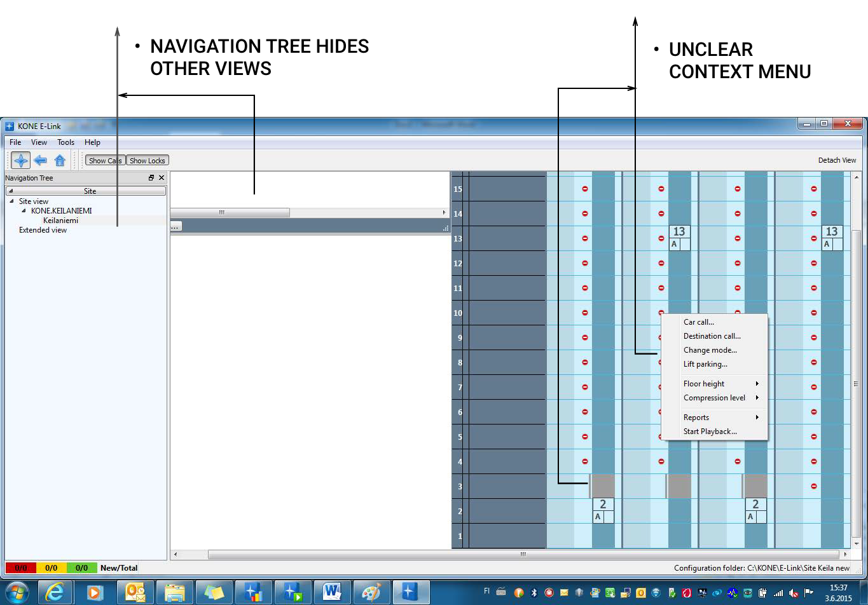Viewport: 868px width, 605px height.
Task: Click the red stop marker on floor 15
Action: (x=585, y=189)
